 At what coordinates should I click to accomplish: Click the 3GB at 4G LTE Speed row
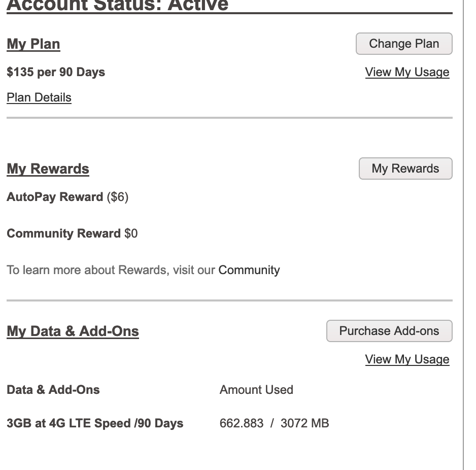coord(95,423)
